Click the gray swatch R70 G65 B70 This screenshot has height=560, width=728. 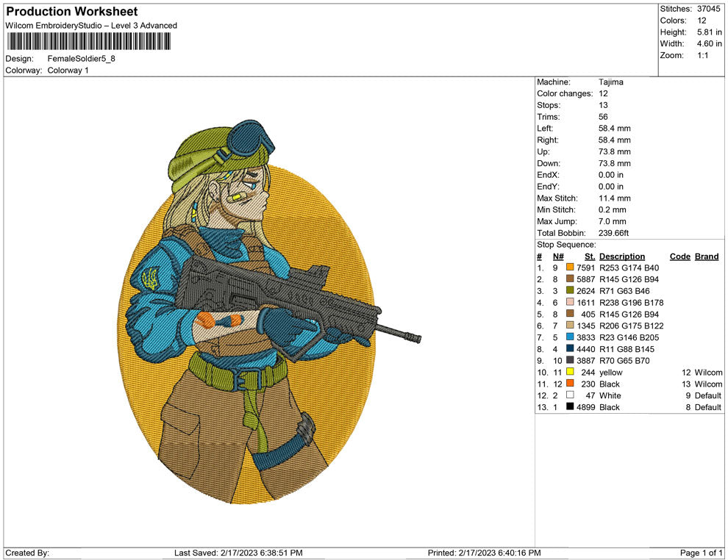pos(570,360)
